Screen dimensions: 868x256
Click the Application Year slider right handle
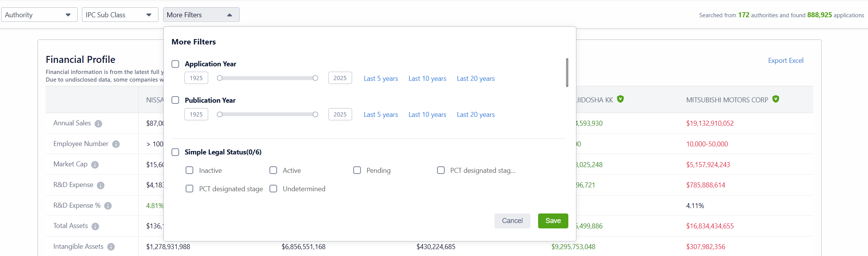[315, 78]
